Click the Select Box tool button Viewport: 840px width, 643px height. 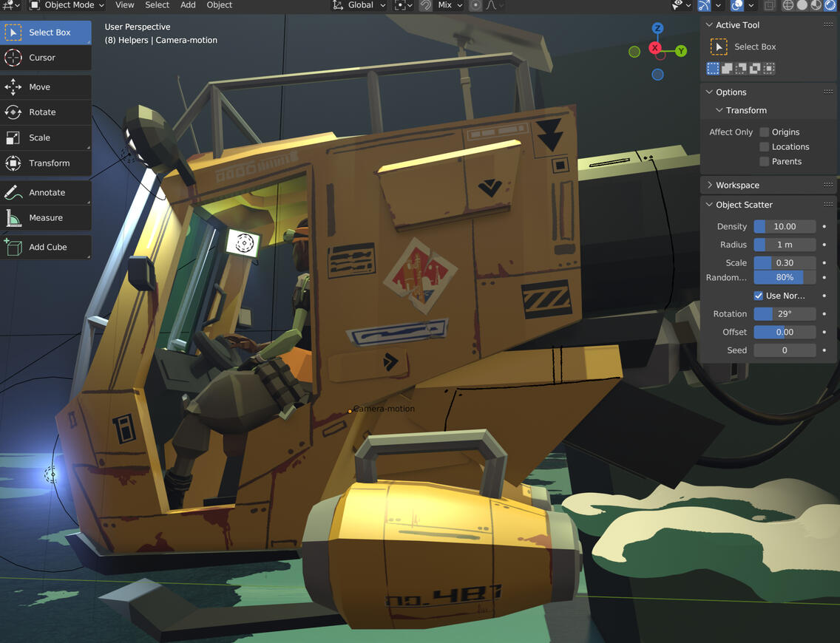(46, 33)
